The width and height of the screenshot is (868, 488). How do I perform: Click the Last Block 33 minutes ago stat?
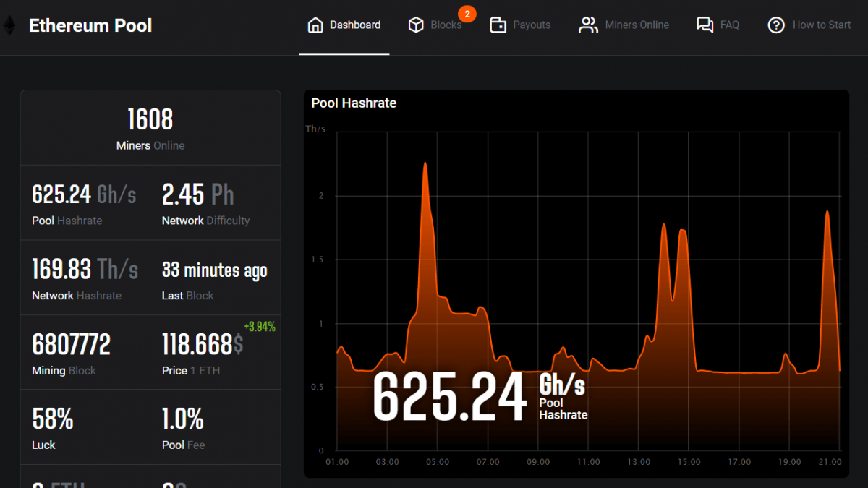tap(215, 278)
